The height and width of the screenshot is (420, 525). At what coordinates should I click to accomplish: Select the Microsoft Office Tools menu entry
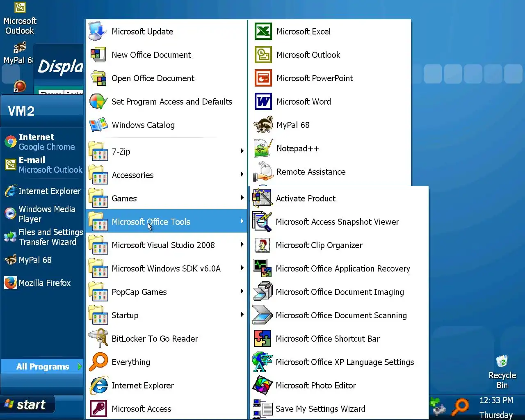point(166,222)
